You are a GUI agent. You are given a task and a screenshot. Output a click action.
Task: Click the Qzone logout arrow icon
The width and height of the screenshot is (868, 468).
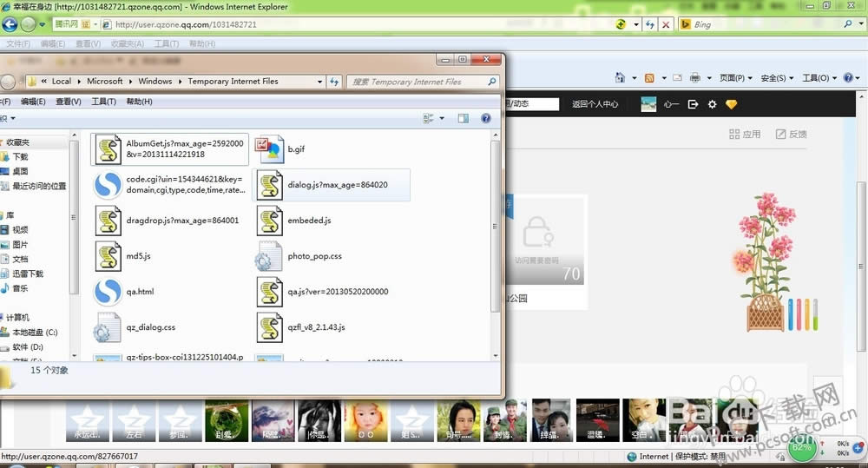click(x=693, y=104)
